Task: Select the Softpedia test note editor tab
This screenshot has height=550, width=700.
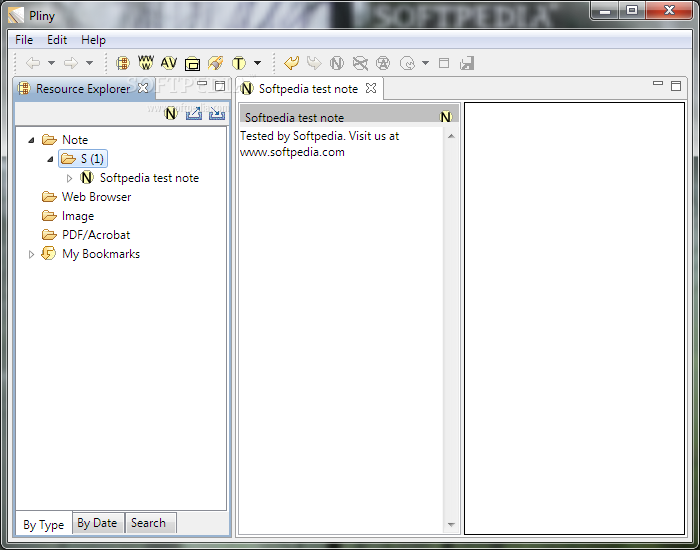Action: point(308,89)
